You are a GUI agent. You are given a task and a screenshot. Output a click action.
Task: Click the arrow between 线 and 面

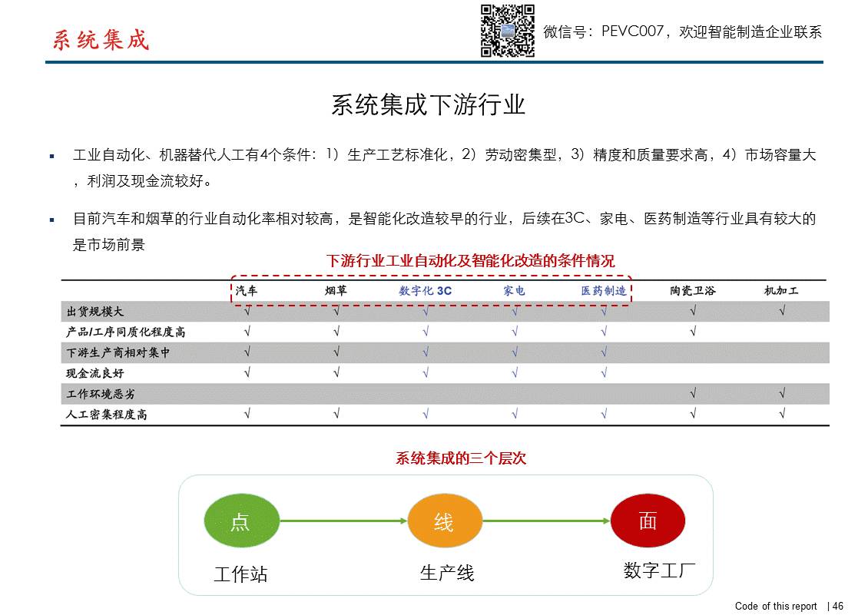546,521
